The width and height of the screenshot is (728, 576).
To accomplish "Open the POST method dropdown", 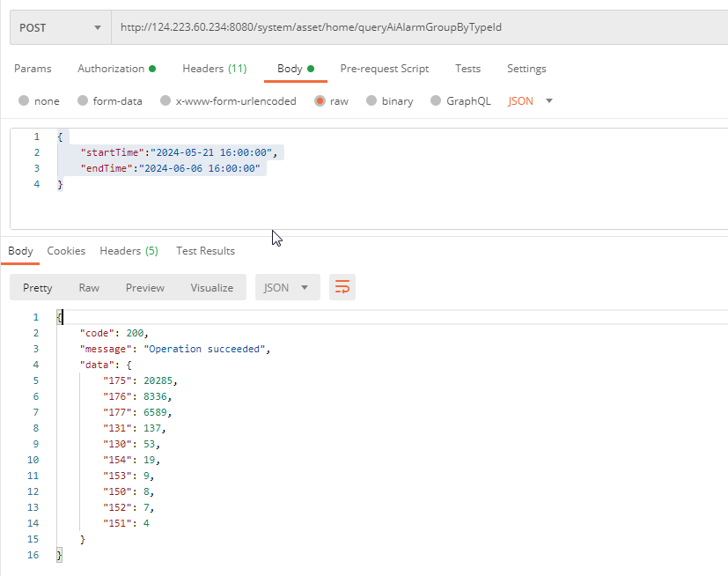I will click(x=60, y=27).
